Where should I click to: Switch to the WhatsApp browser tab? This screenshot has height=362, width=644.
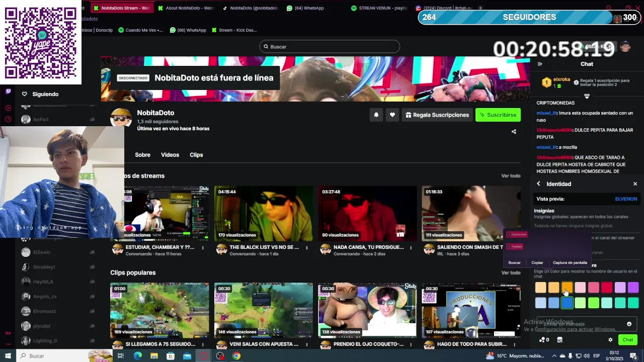click(x=305, y=8)
